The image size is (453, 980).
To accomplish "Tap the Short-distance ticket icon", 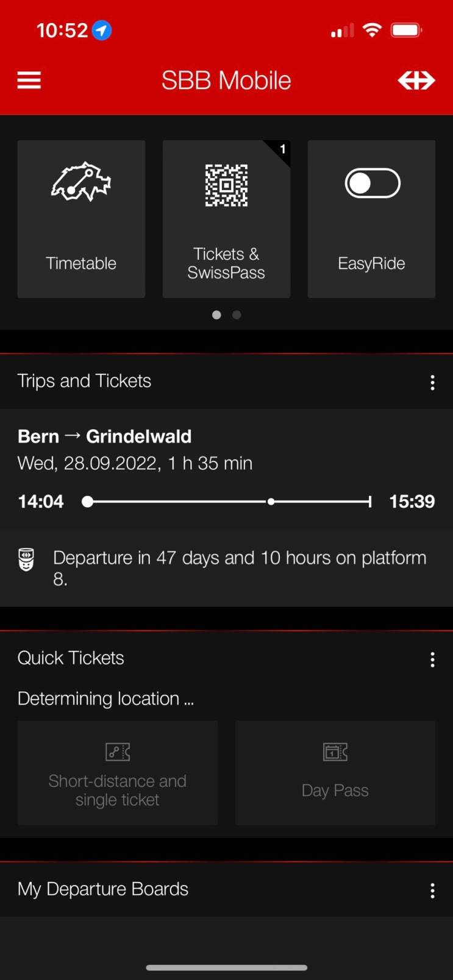I will coord(118,752).
